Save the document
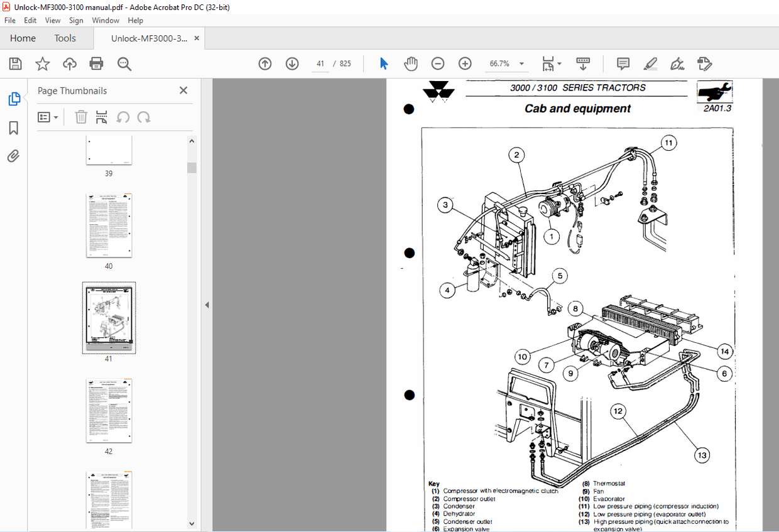Image resolution: width=779 pixels, height=532 pixels. pos(15,63)
